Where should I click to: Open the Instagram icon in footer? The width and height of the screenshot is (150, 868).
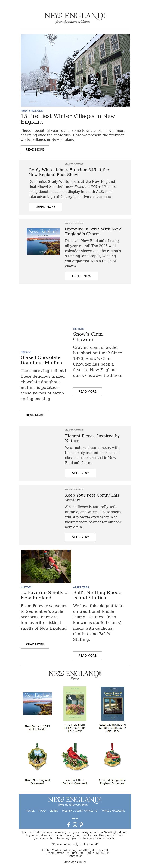pyautogui.click(x=75, y=824)
